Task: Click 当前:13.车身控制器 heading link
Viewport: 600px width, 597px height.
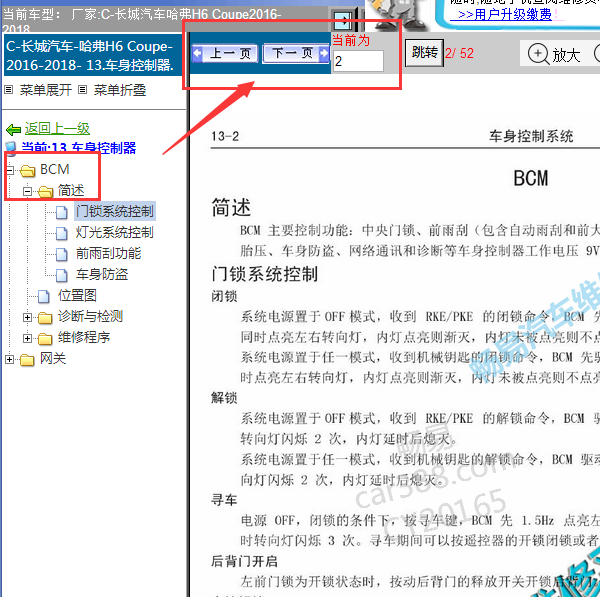Action: coord(78,147)
